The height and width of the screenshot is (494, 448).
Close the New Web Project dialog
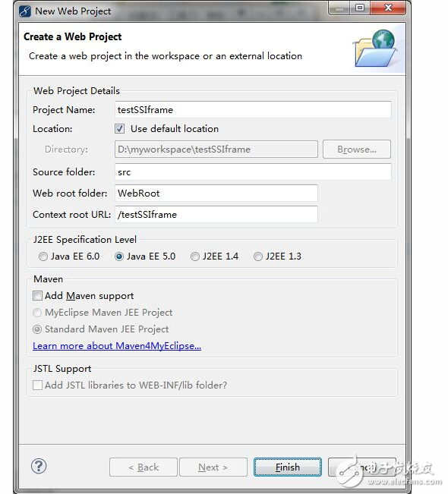[388, 8]
